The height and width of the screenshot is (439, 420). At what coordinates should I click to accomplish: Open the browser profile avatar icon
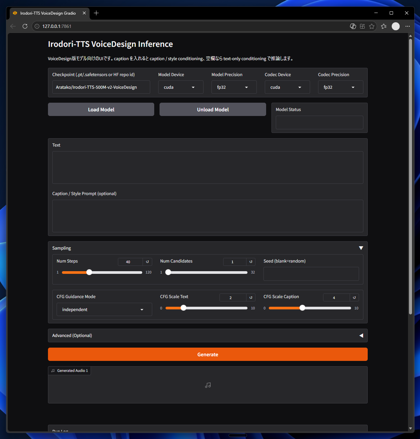point(396,26)
